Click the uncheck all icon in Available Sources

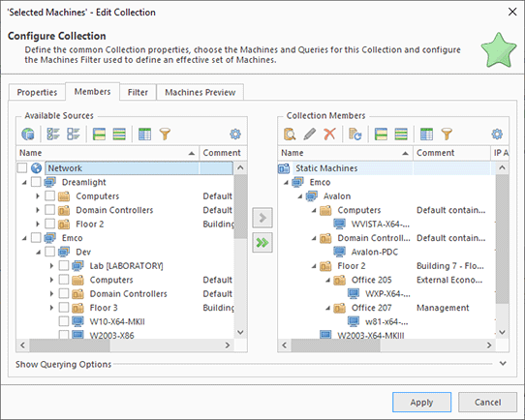(x=73, y=135)
